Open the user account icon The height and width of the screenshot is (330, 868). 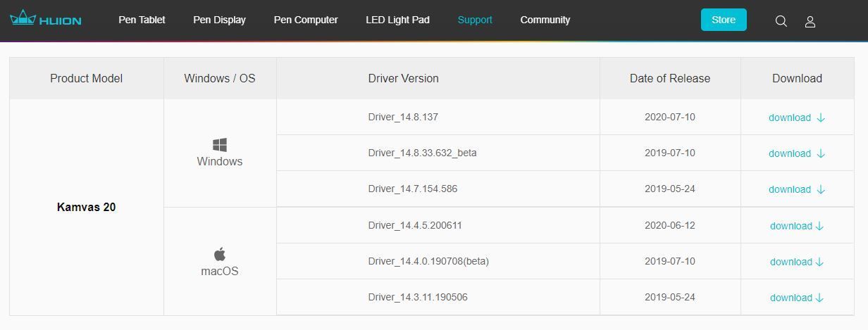click(810, 21)
